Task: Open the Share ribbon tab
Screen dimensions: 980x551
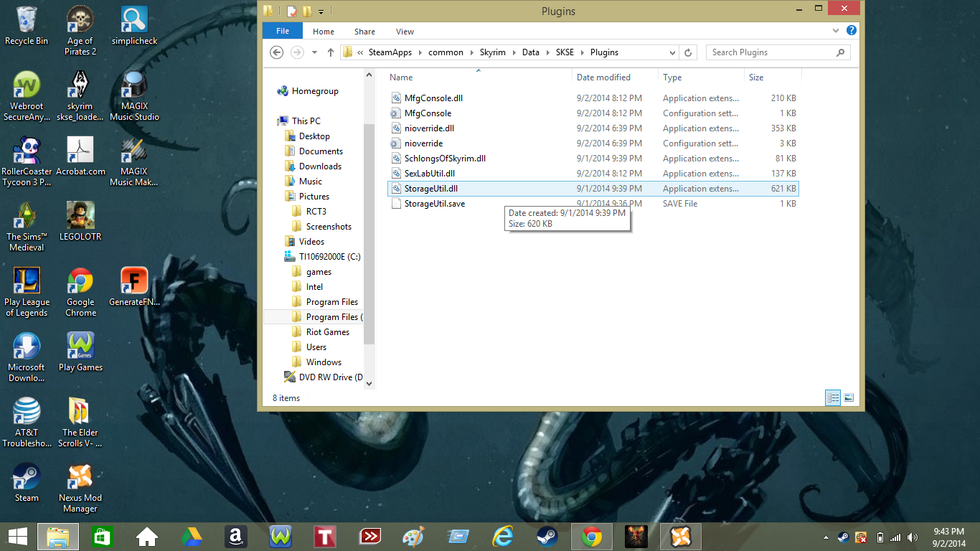Action: pos(364,32)
